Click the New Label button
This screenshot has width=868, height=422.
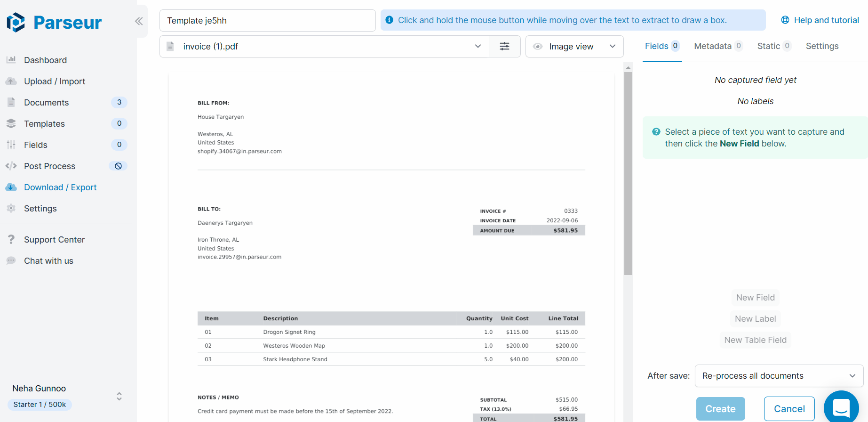pyautogui.click(x=755, y=319)
